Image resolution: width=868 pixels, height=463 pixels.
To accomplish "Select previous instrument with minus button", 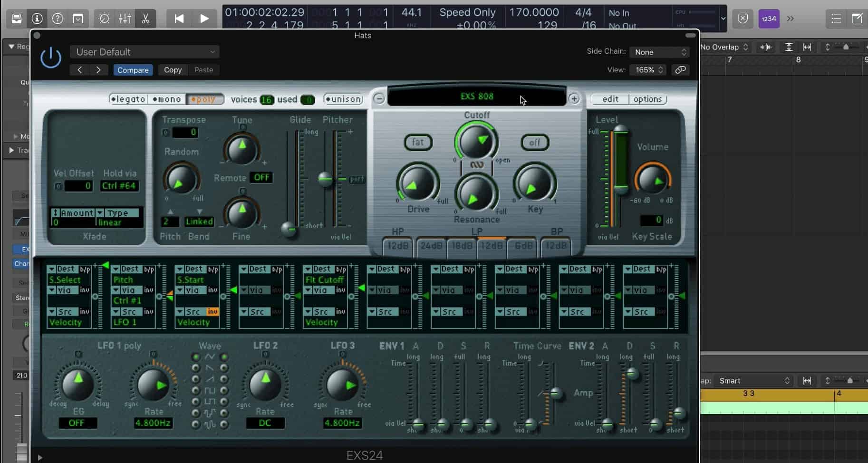I will (x=379, y=99).
